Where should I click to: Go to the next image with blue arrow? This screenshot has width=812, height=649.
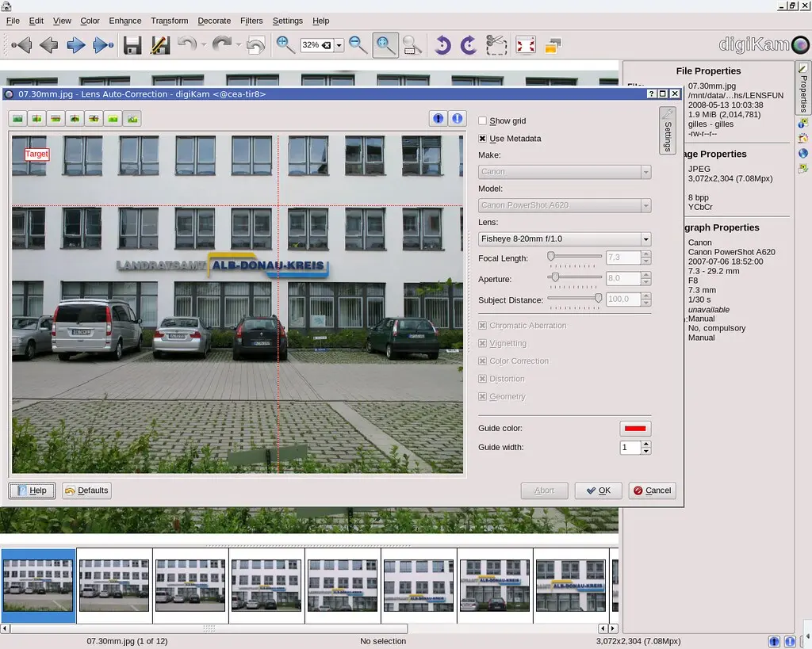coord(76,45)
